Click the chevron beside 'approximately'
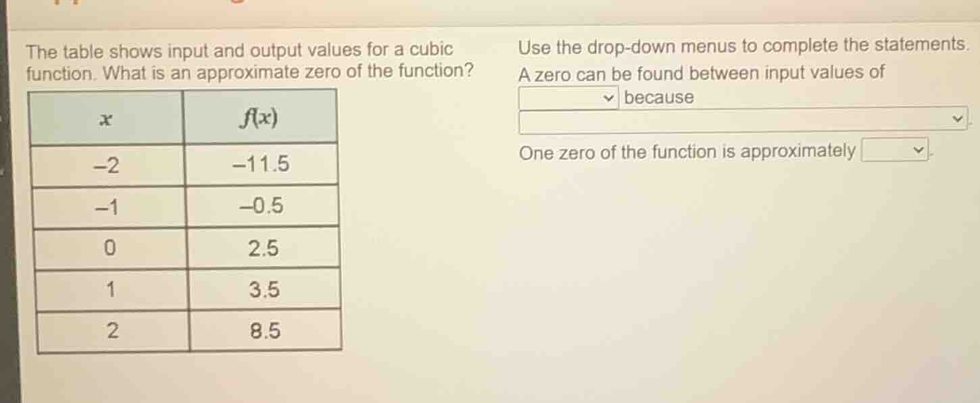 919,150
